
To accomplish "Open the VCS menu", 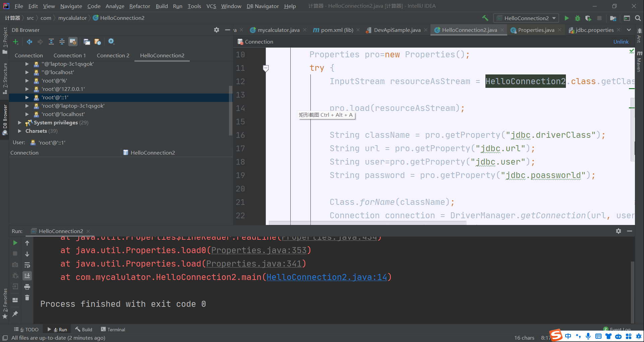I will (211, 6).
